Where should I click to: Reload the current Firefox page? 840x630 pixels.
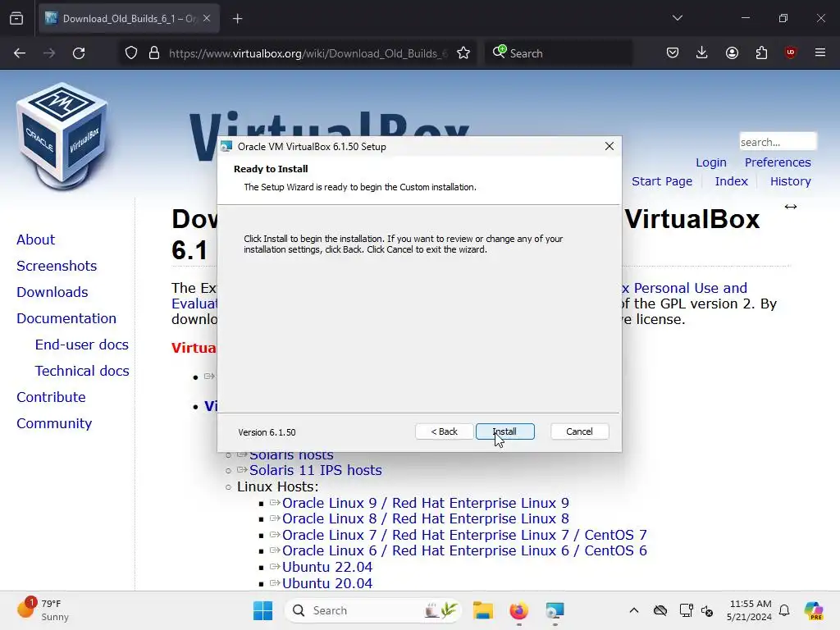[79, 53]
